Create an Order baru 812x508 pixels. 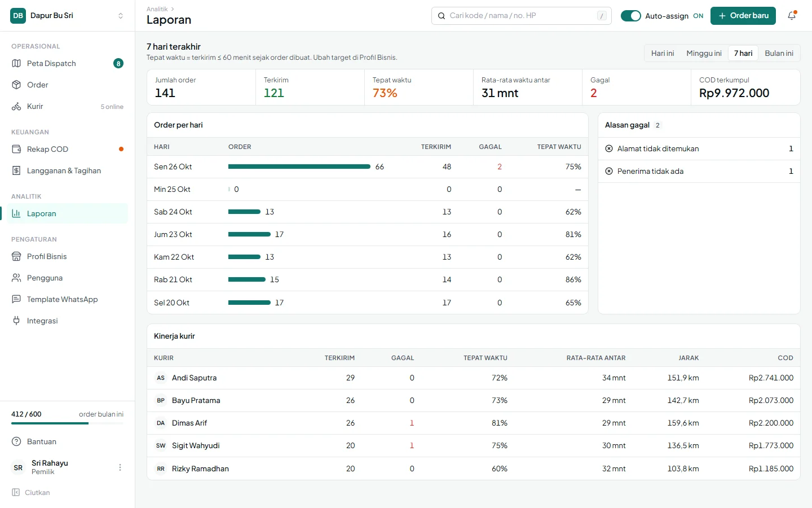(x=743, y=16)
